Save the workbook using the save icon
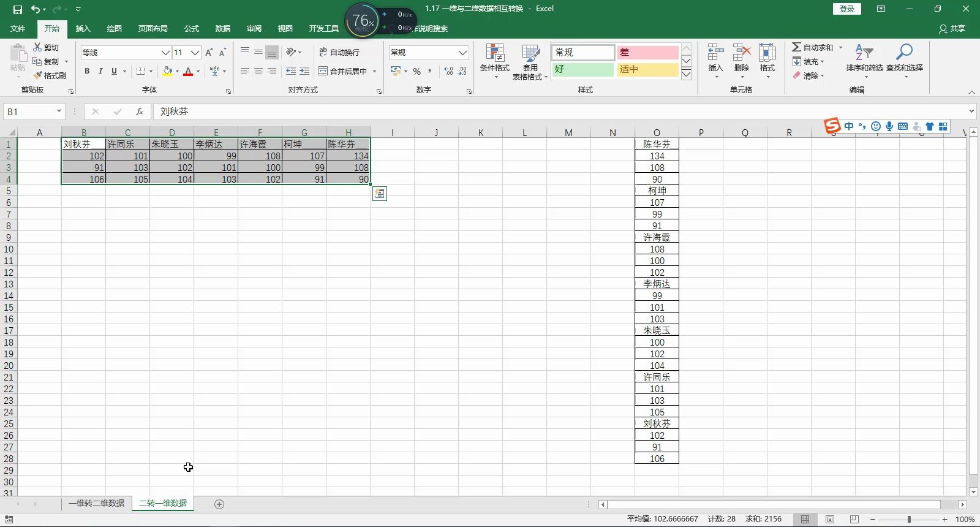The width and height of the screenshot is (980, 527). point(17,9)
